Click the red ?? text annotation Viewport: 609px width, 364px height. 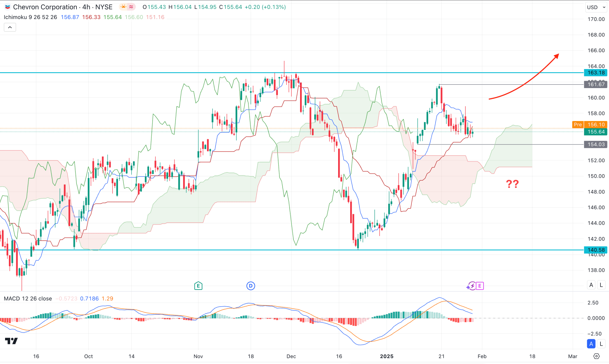[x=512, y=184]
